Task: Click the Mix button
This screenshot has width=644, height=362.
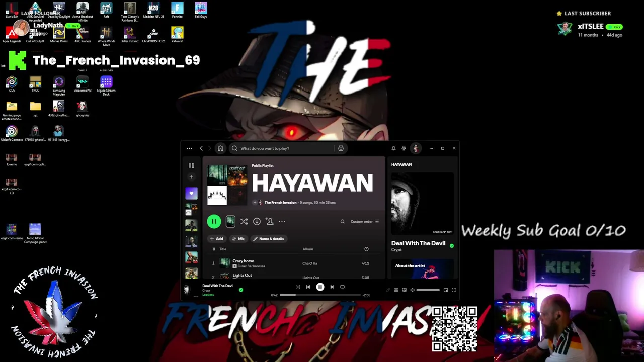Action: coord(238,239)
